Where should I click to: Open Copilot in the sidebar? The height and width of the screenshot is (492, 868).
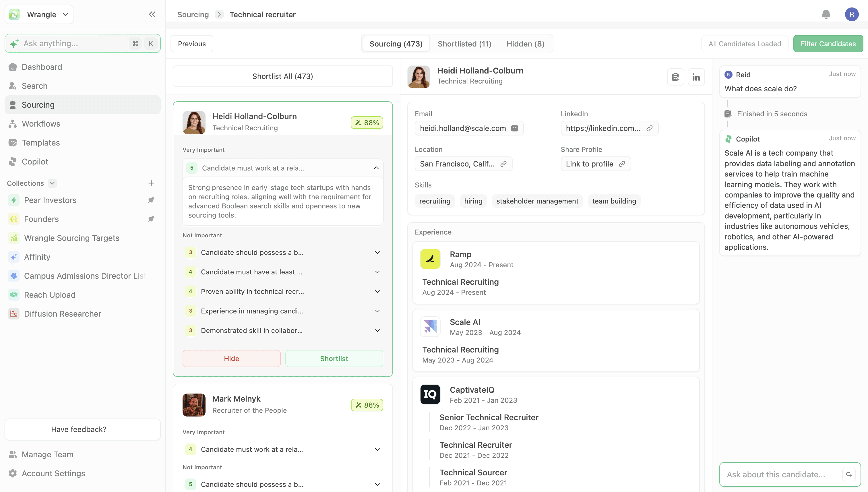82,162
